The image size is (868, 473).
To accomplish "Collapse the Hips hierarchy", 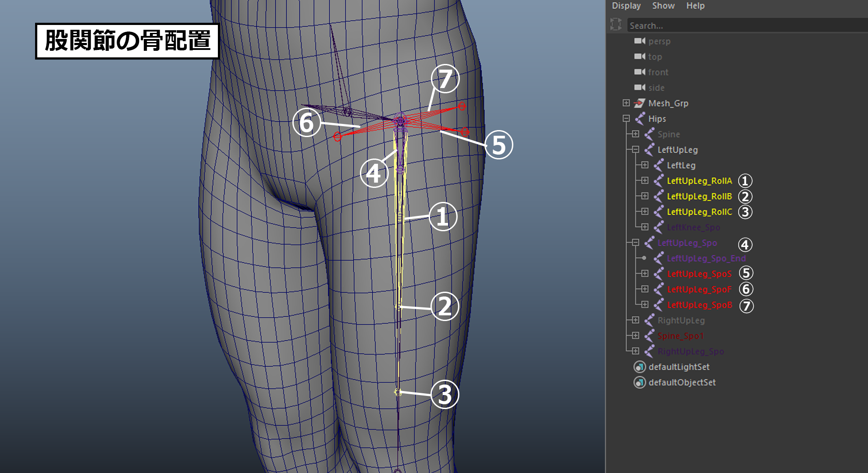I will (x=626, y=118).
